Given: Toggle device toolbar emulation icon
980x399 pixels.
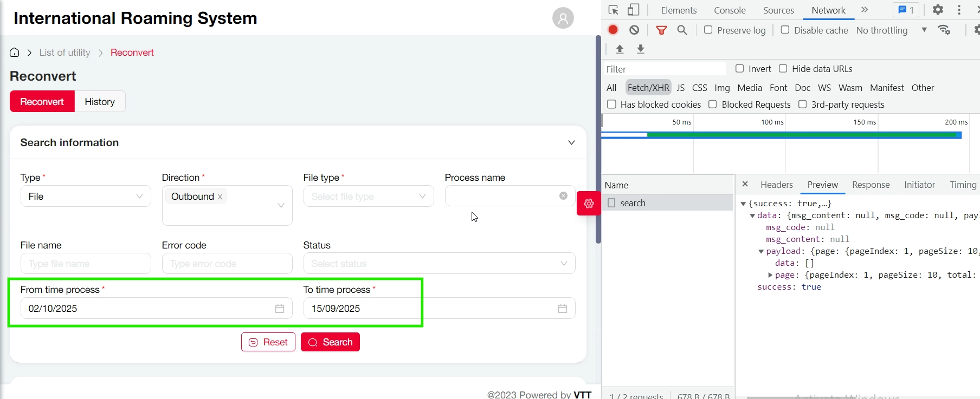Looking at the screenshot, I should (633, 10).
